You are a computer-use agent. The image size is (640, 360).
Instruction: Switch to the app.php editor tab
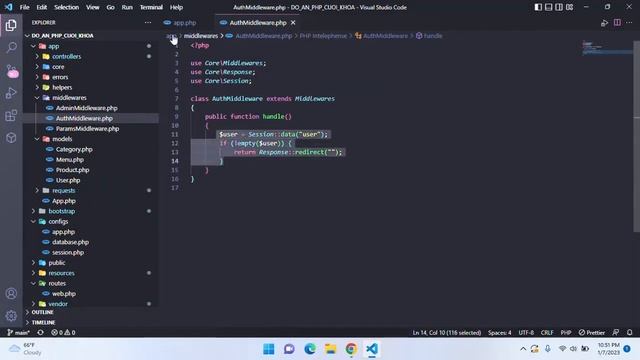point(180,23)
